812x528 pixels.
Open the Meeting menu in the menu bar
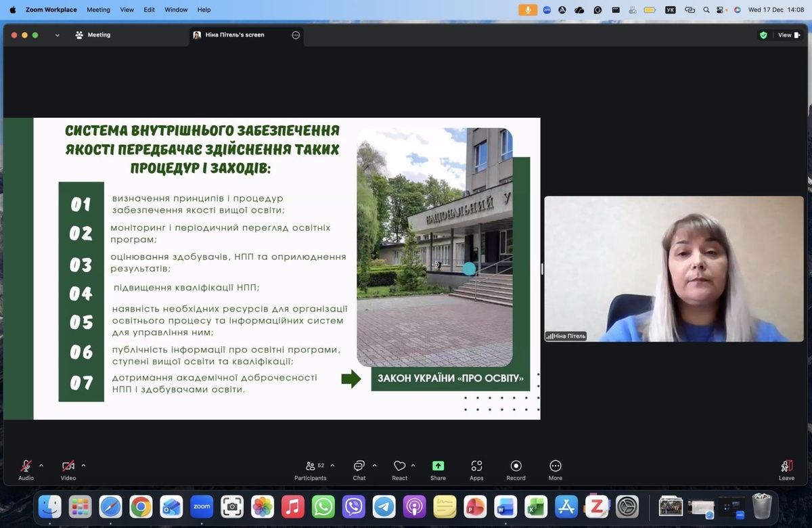coord(98,9)
